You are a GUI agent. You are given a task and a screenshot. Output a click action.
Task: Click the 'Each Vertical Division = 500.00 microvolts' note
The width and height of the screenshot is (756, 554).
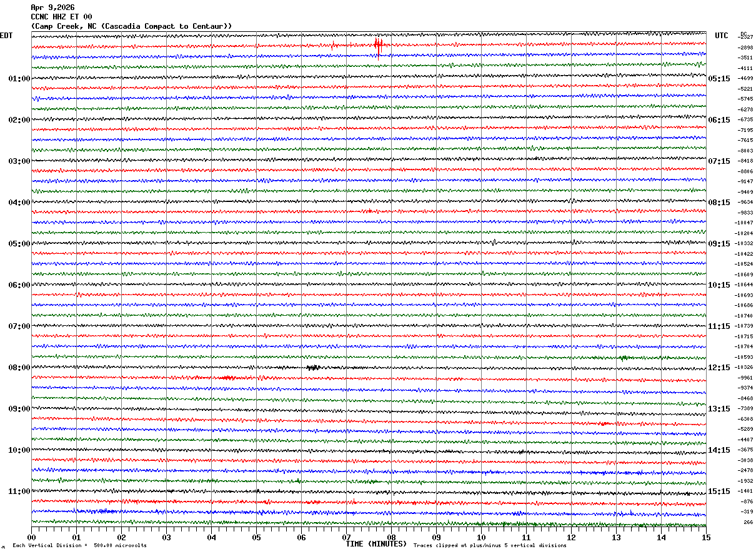click(x=79, y=545)
